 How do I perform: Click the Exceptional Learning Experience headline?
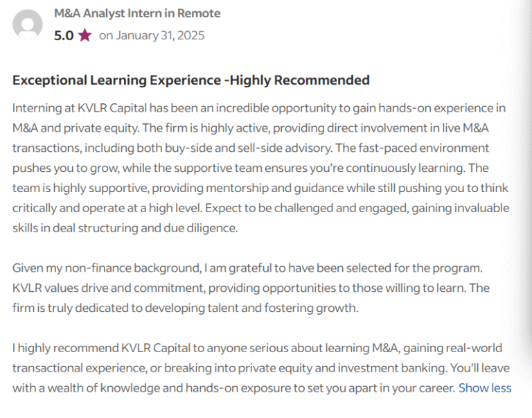point(116,80)
